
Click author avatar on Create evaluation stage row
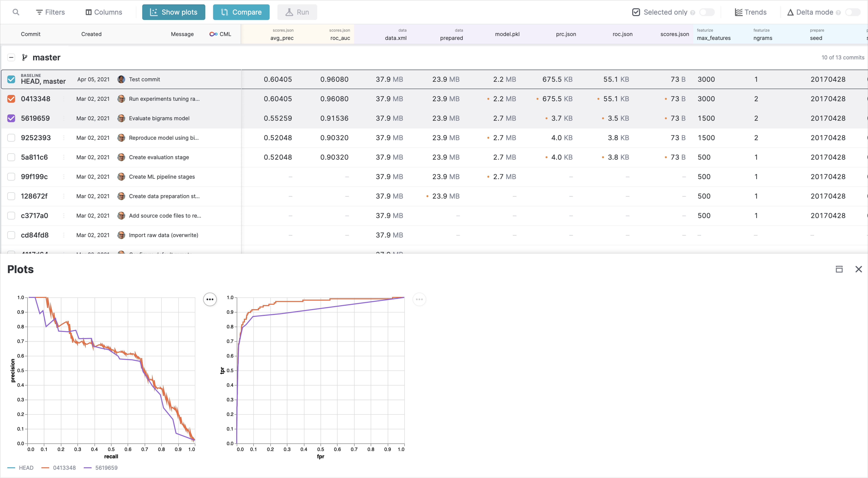(121, 157)
